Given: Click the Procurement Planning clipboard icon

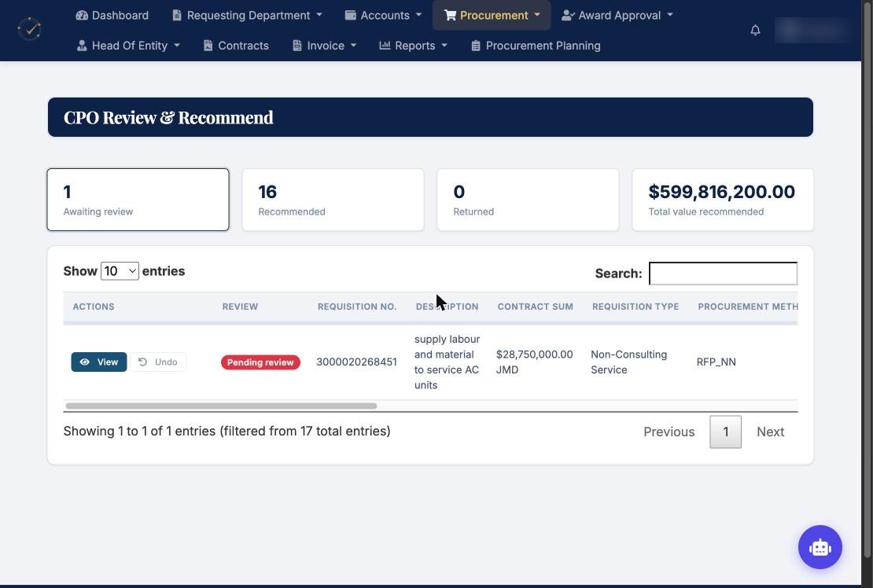Looking at the screenshot, I should pos(476,46).
